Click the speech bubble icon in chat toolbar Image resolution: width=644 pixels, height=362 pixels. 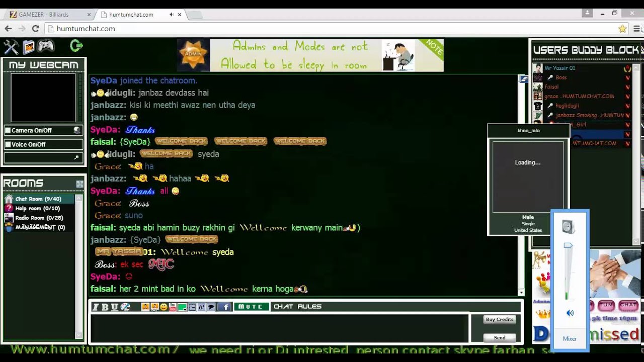coord(211,307)
